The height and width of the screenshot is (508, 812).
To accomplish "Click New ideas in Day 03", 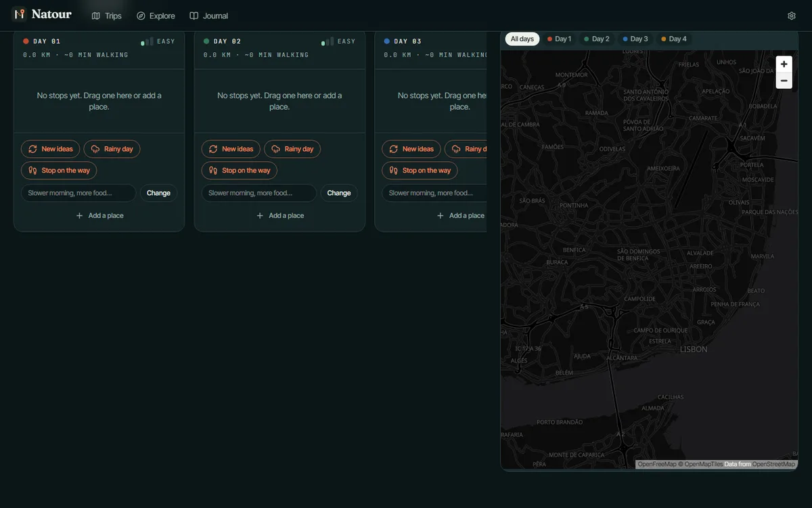I will coord(411,149).
